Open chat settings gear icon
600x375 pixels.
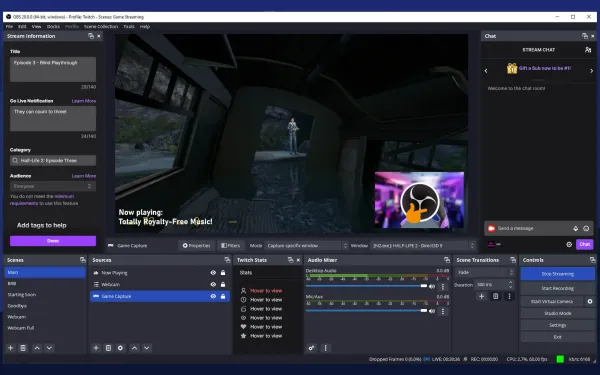pyautogui.click(x=569, y=244)
